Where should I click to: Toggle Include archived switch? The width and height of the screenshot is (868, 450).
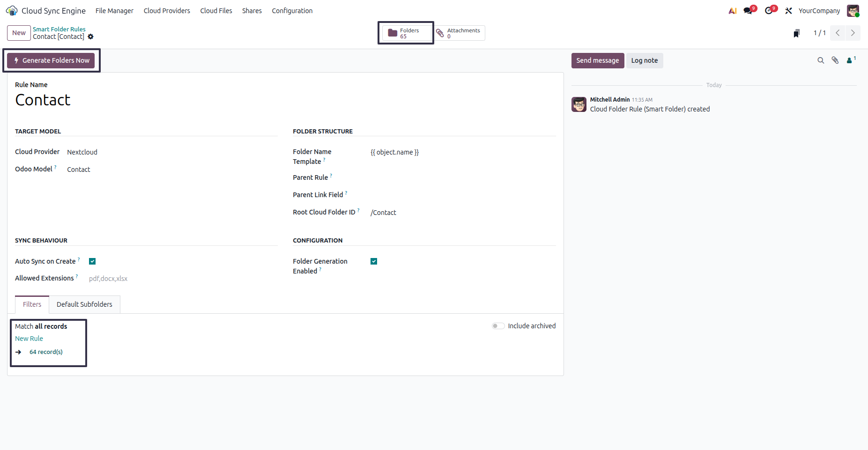coord(498,326)
